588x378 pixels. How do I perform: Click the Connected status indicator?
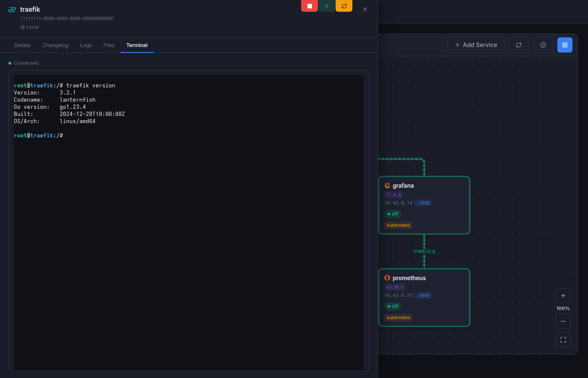(x=23, y=63)
